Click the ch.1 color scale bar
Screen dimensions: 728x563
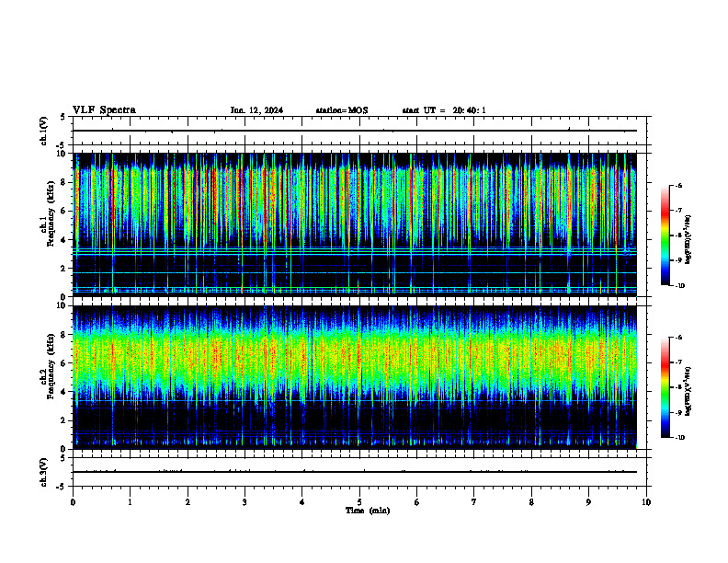665,236
